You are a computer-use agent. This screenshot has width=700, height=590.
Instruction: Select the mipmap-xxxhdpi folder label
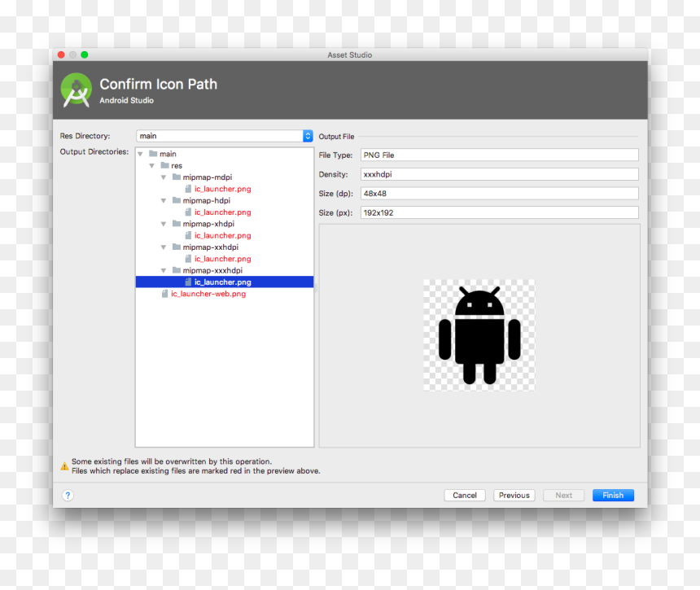pyautogui.click(x=212, y=270)
